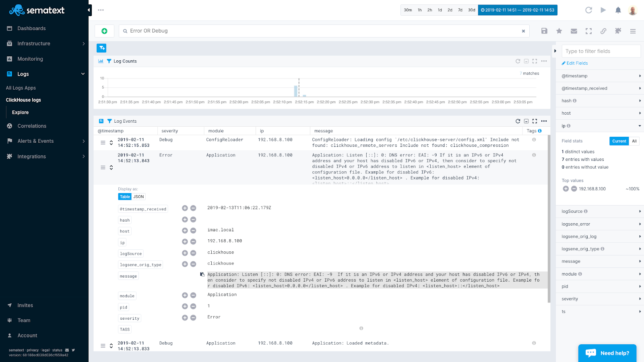Collapse the fields panel arrow

(555, 51)
